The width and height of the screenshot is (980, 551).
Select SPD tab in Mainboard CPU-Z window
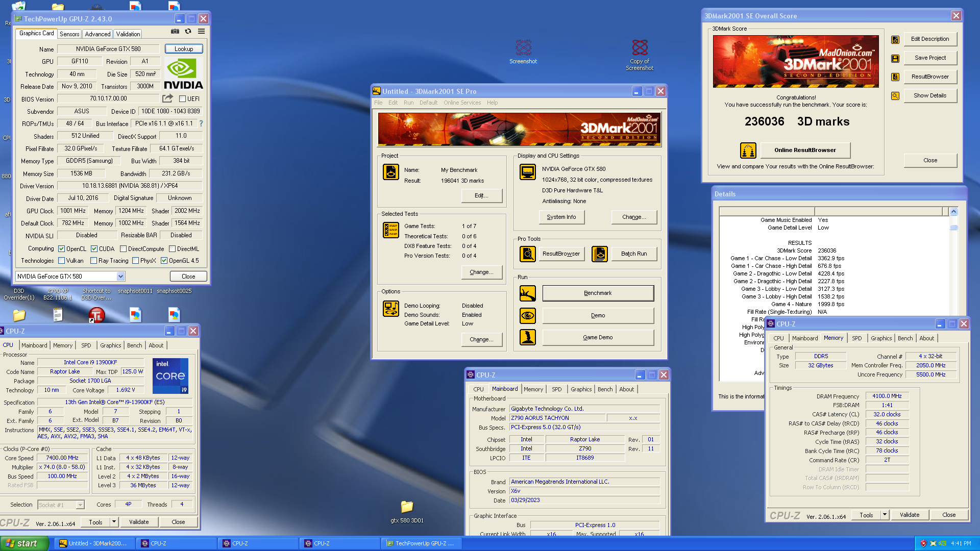(557, 389)
